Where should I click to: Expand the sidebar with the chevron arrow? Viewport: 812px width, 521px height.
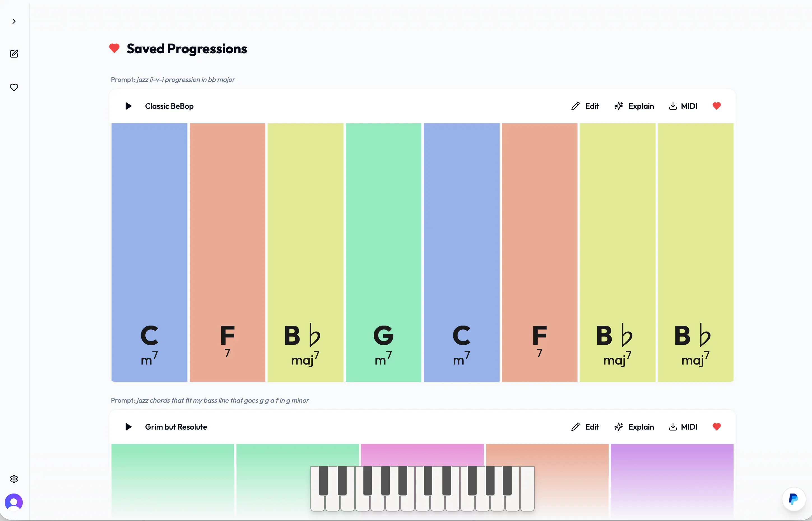click(14, 21)
